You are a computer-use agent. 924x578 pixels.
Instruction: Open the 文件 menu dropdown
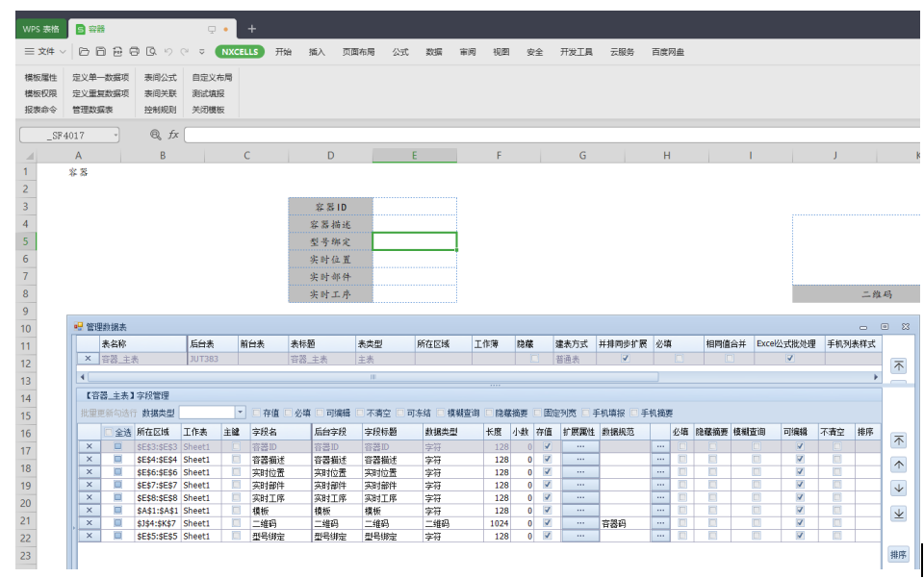click(x=45, y=52)
